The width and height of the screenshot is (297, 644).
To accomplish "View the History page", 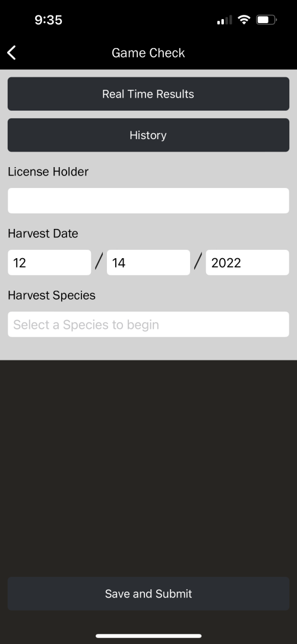I will [148, 135].
